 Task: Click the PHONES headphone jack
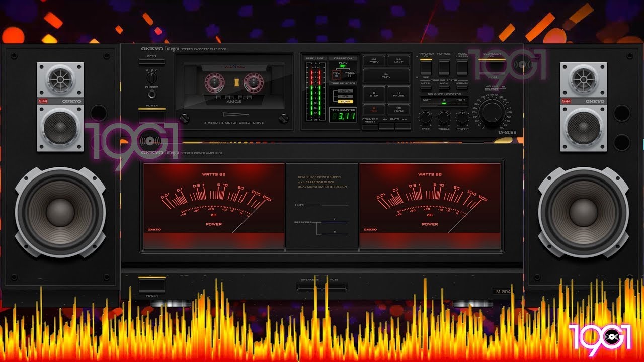point(151,94)
